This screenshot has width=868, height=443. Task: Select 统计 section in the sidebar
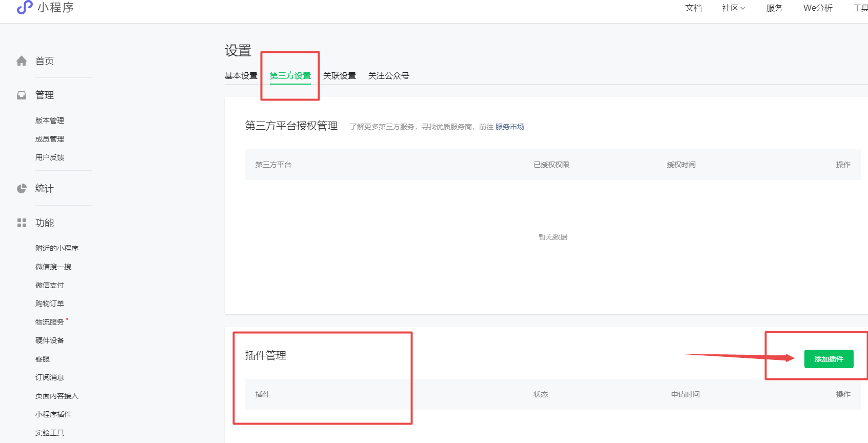pyautogui.click(x=45, y=189)
